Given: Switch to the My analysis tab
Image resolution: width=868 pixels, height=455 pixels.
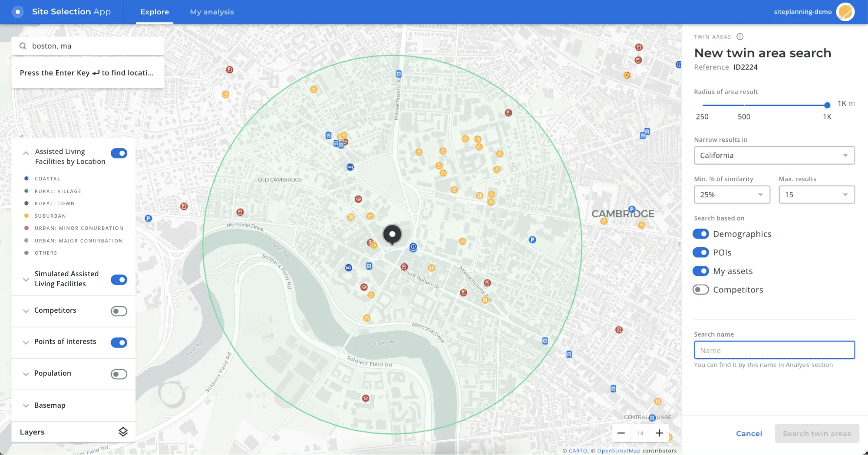Looking at the screenshot, I should pyautogui.click(x=212, y=12).
